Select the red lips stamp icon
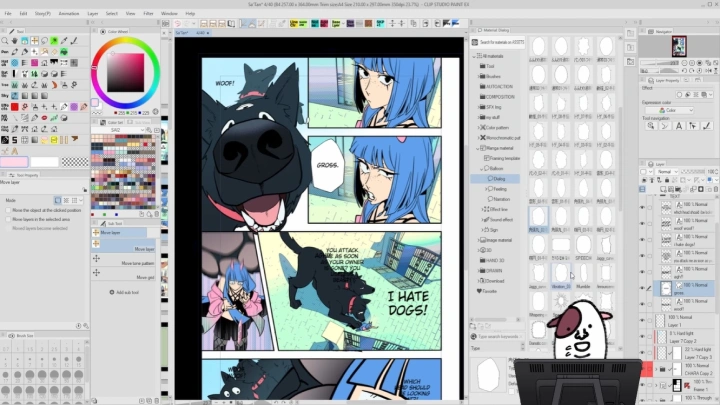This screenshot has height=405, width=720. [45, 118]
